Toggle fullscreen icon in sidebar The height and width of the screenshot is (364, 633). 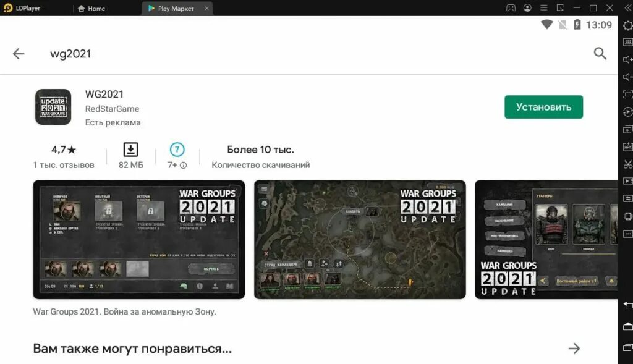[628, 95]
